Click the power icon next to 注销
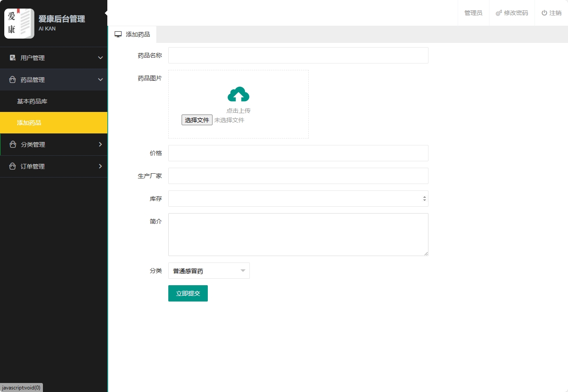 pyautogui.click(x=542, y=13)
